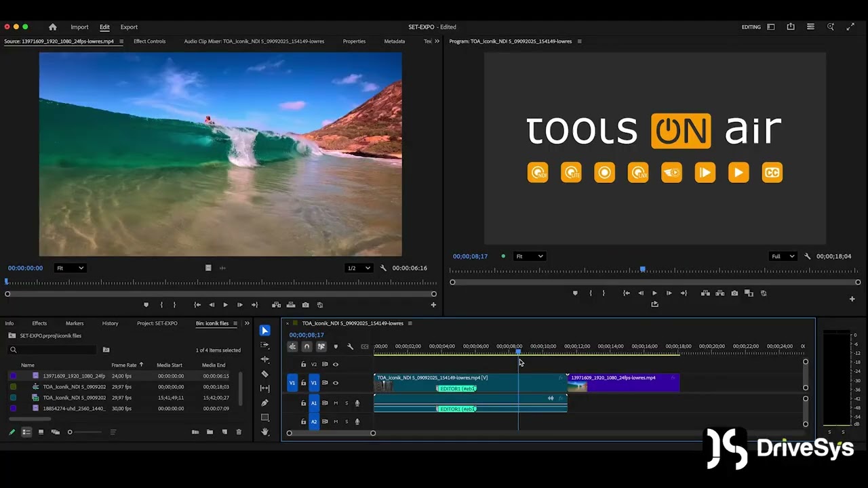
Task: Adjust the bin thumbnail zoom slider
Action: coord(85,432)
